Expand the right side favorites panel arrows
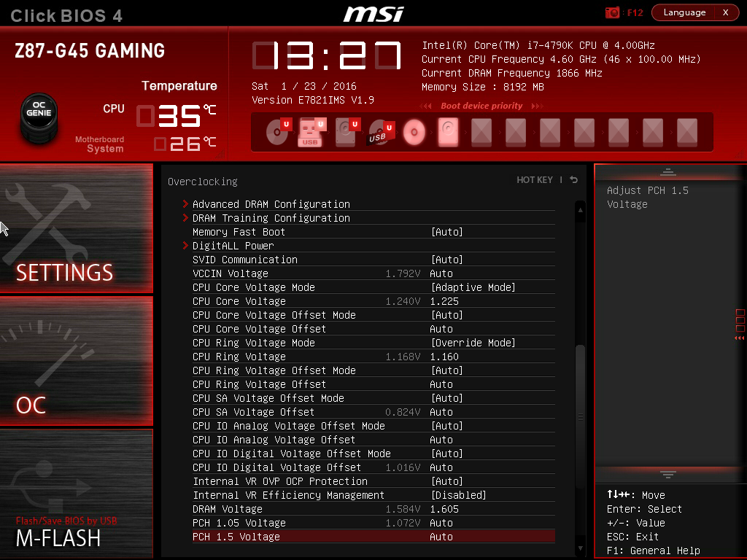This screenshot has height=560, width=747. [740, 338]
